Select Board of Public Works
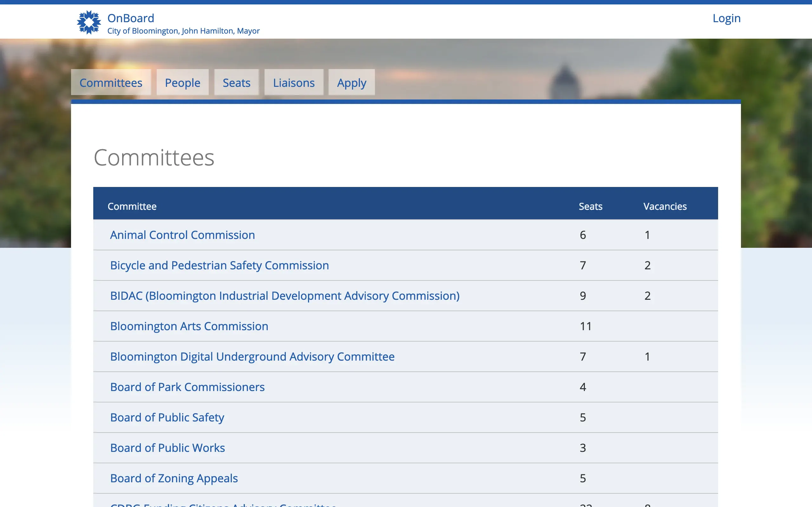Screen dimensions: 812x507 click(x=167, y=448)
